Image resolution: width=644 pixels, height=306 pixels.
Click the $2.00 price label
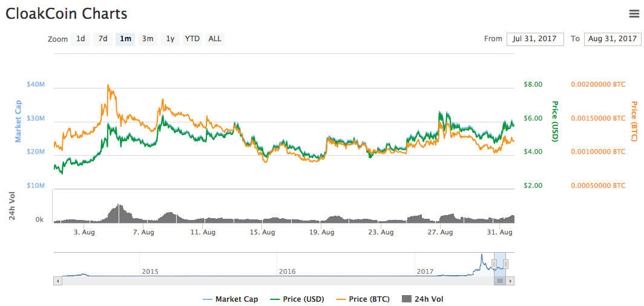coord(533,185)
